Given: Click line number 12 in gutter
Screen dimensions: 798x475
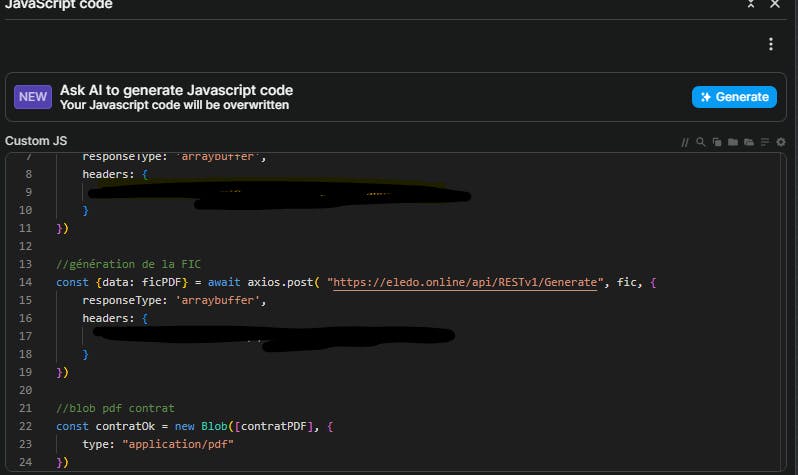Looking at the screenshot, I should coord(25,246).
